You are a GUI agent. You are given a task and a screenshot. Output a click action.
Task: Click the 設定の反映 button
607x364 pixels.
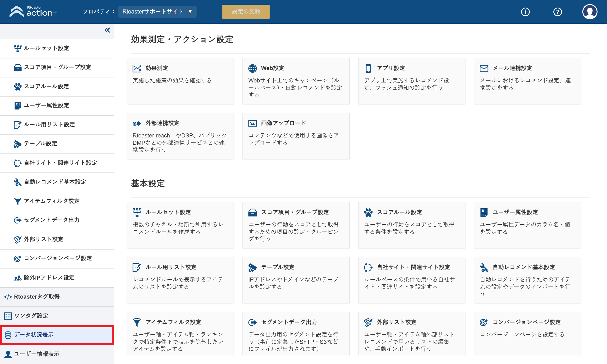pos(246,12)
